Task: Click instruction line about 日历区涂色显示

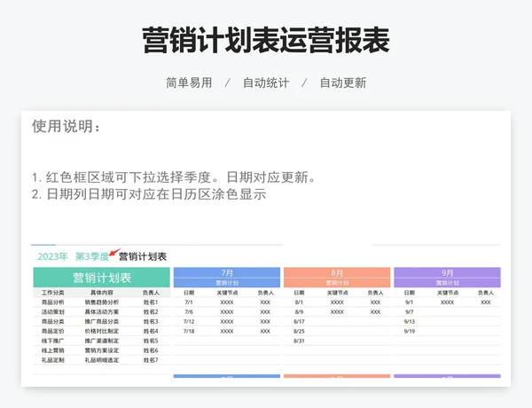Action: click(149, 194)
